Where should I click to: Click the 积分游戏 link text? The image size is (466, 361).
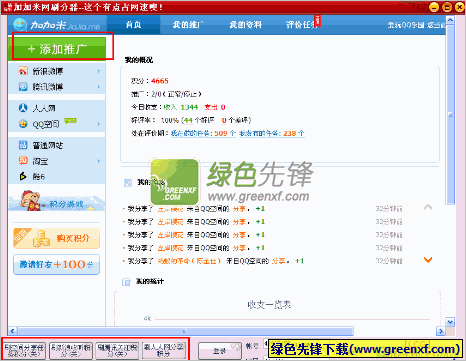point(66,204)
